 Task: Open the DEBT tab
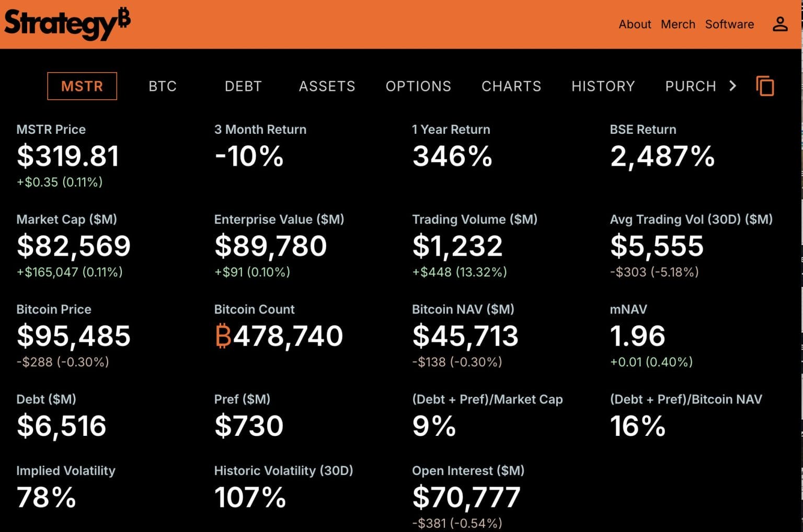[x=243, y=86]
